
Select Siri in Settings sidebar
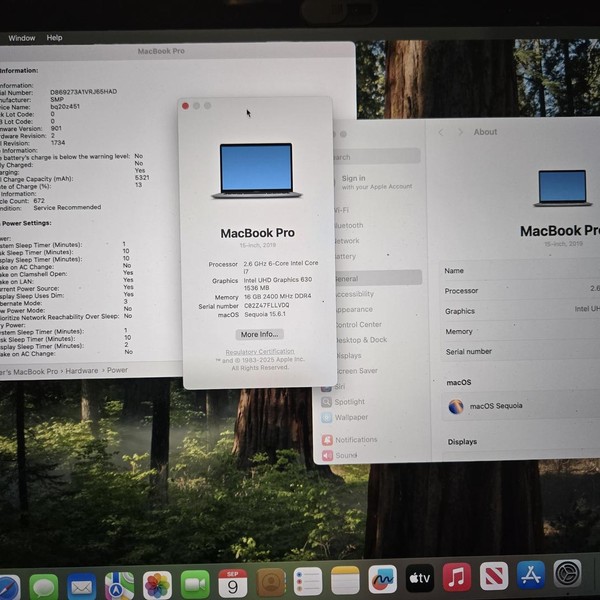click(333, 387)
